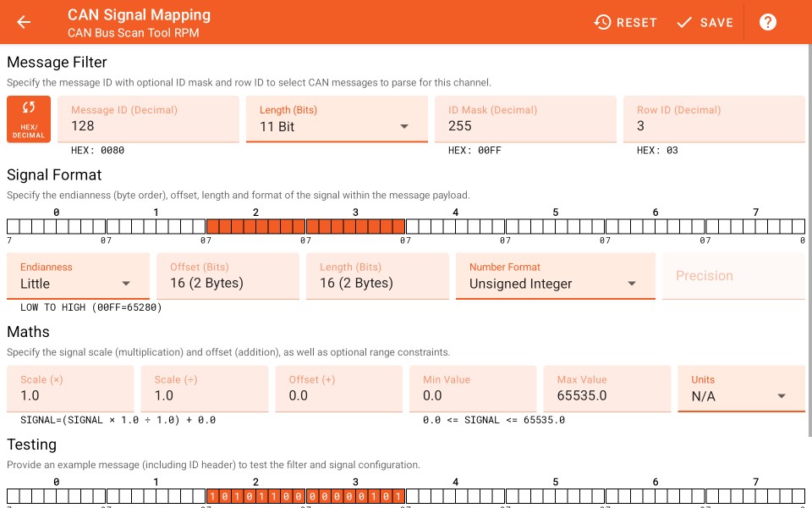
Task: Edit the Message ID (Decimal) field
Action: [148, 119]
